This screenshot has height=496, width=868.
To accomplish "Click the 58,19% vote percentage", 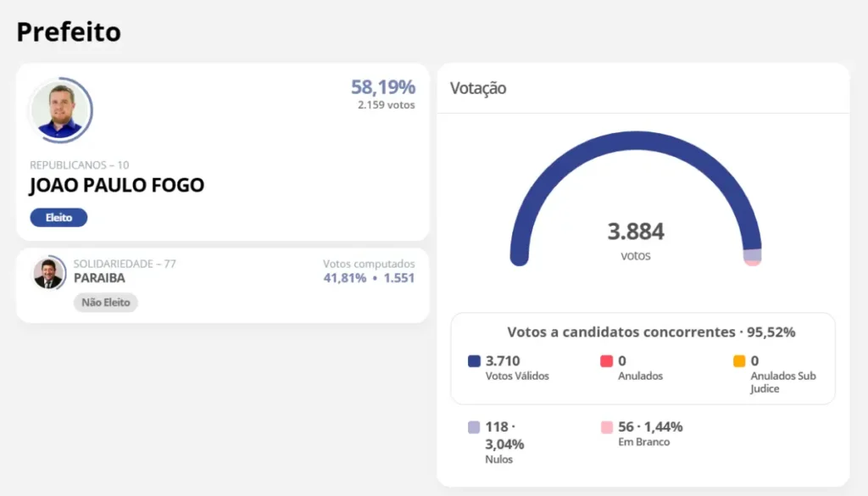I will pos(383,87).
